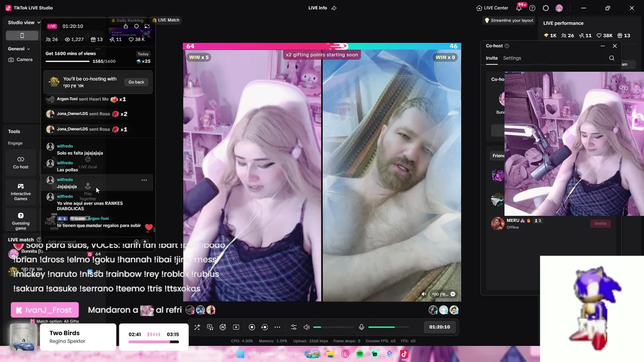Open the help question mark icon

point(532,8)
